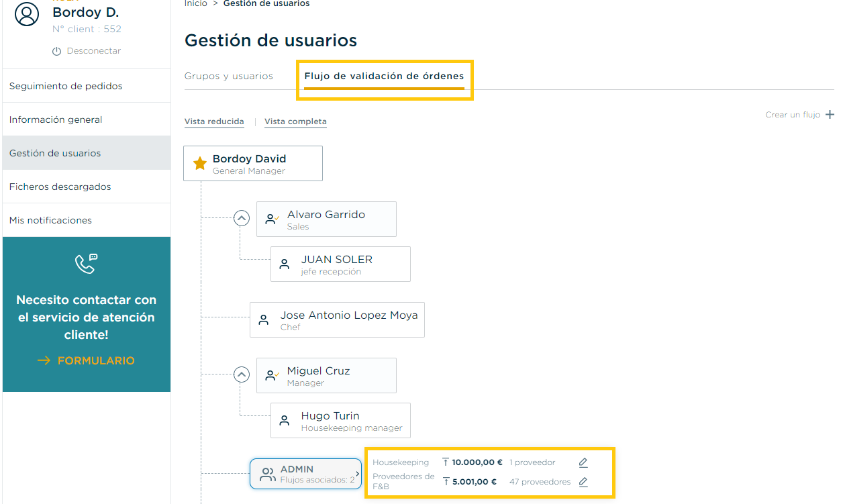
Task: Select the Miguel Cruz Manager card
Action: tap(326, 376)
